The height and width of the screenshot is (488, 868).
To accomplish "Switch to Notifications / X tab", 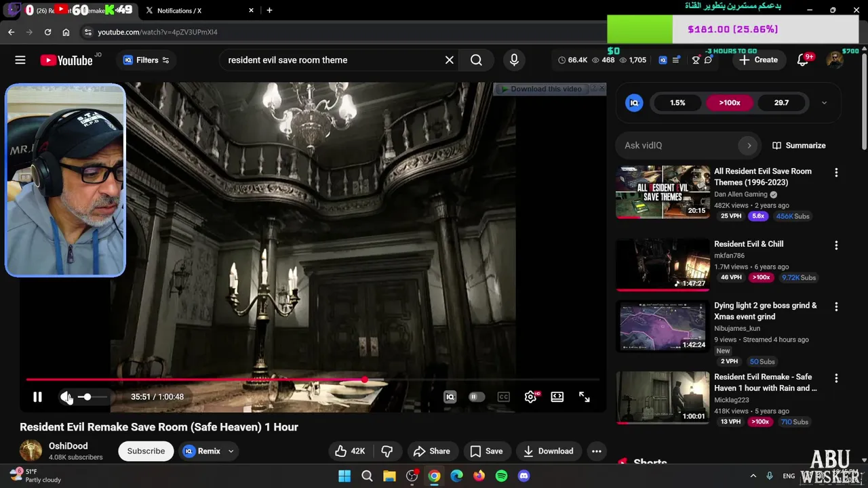I will coord(199,10).
